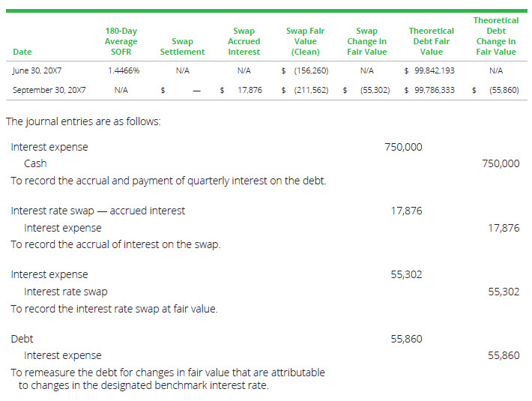Click "To record the interest rate swap at fair value"

[114, 309]
